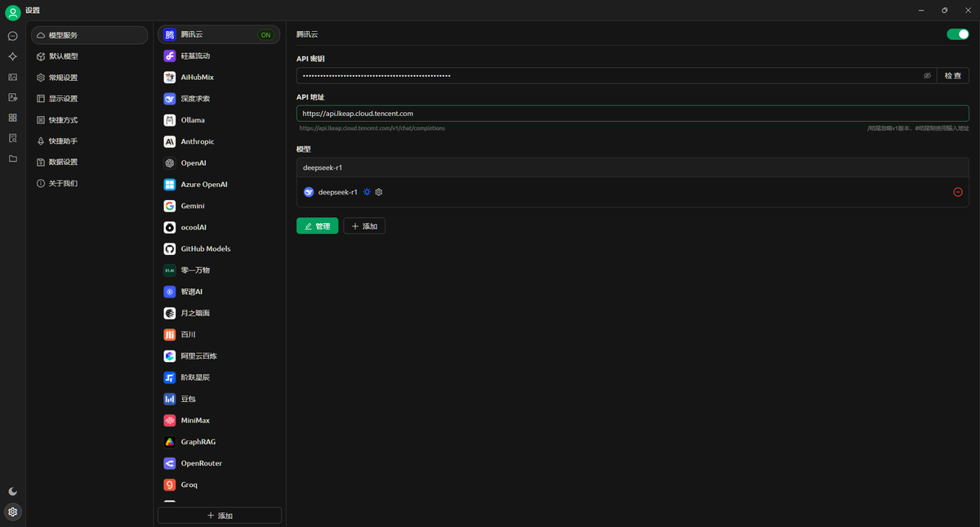980x527 pixels.
Task: Select the 零一万物 provider
Action: click(219, 270)
